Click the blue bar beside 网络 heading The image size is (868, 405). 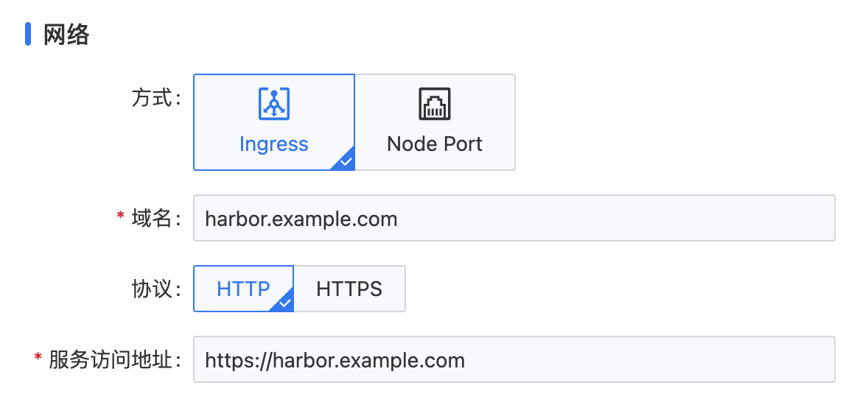28,34
